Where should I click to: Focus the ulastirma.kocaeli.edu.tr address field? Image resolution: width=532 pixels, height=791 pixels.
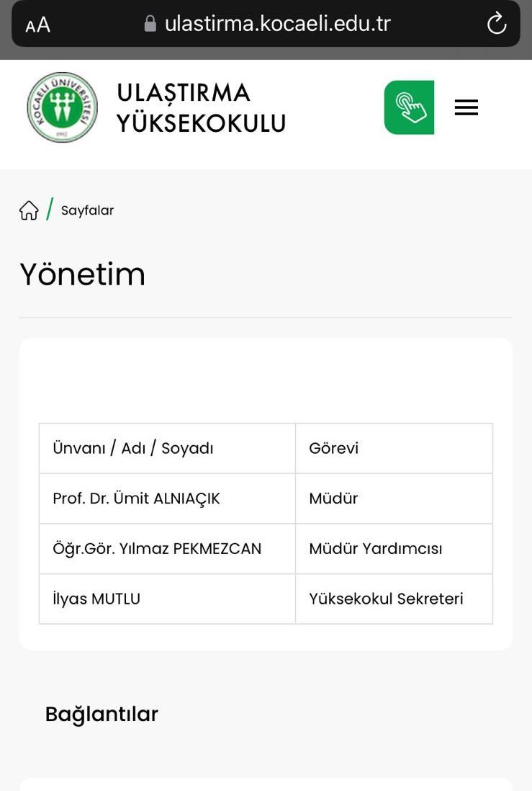click(277, 24)
